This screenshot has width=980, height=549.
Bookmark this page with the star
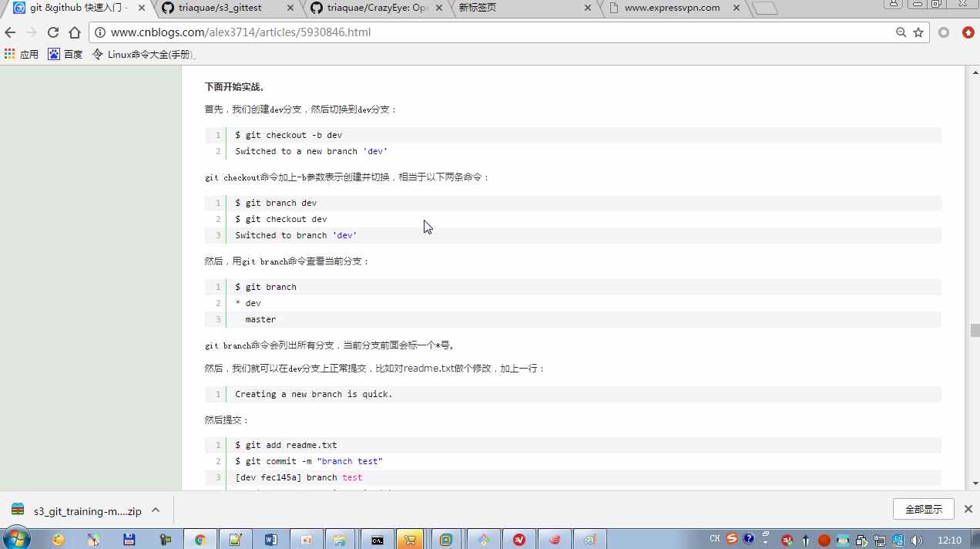pyautogui.click(x=918, y=32)
